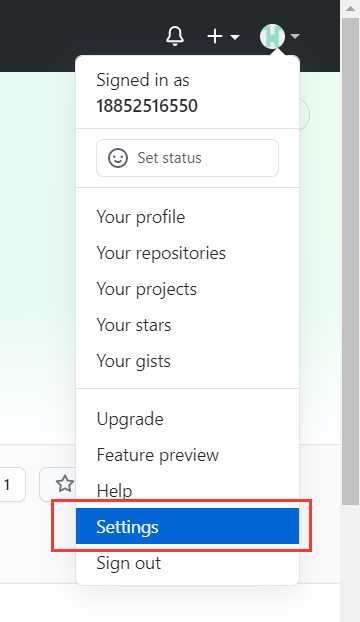Open the highlighted Settings item
The image size is (360, 622).
tap(188, 526)
